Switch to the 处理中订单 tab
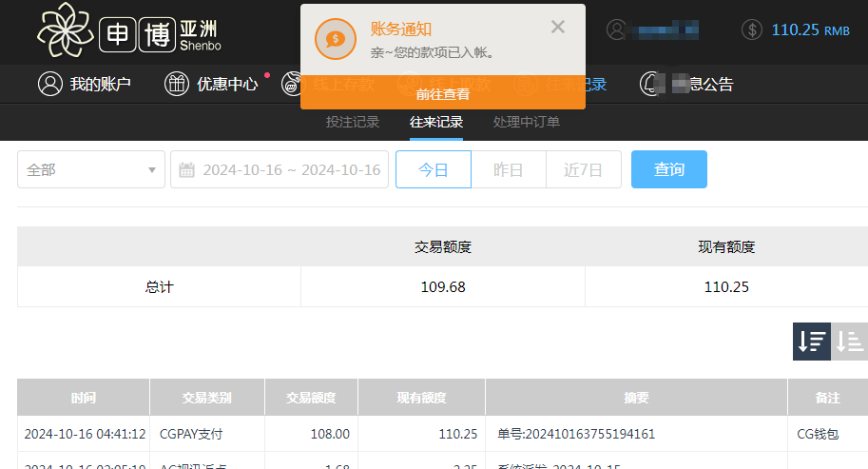 tap(527, 122)
